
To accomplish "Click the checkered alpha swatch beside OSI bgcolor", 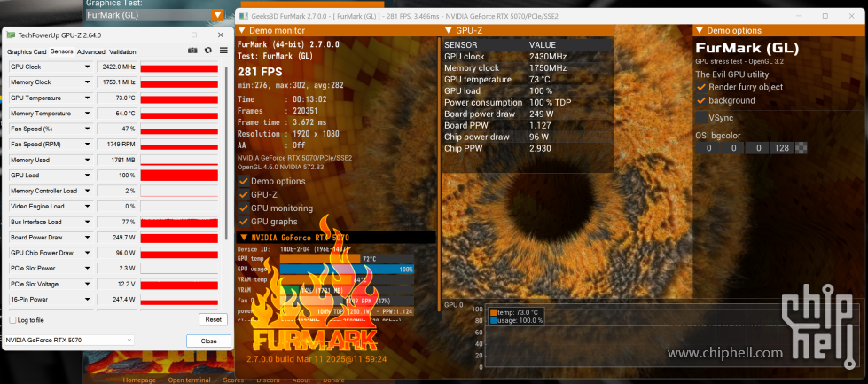I will pyautogui.click(x=801, y=148).
